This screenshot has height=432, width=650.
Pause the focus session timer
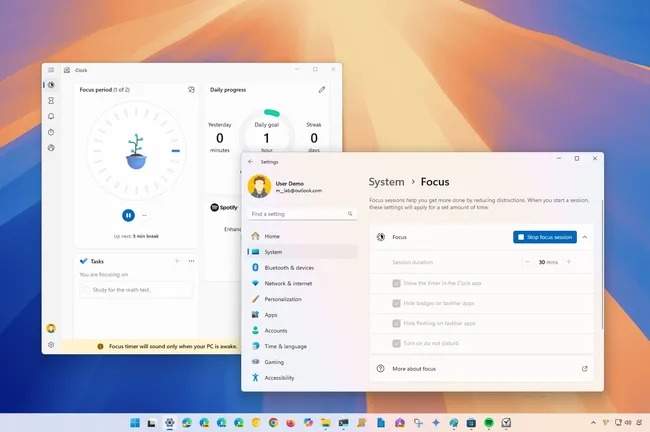pyautogui.click(x=129, y=215)
